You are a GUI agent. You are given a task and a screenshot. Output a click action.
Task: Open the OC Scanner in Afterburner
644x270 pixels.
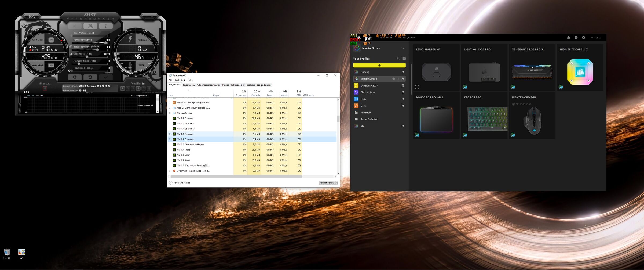click(x=32, y=17)
